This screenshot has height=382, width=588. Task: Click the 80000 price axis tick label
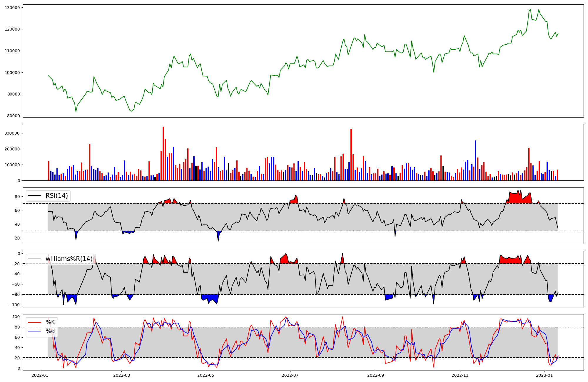point(14,116)
